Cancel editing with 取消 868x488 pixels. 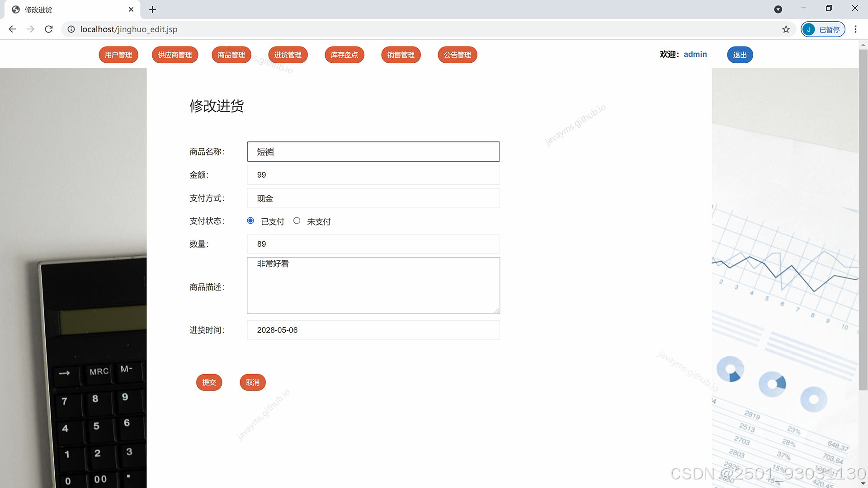click(x=253, y=382)
